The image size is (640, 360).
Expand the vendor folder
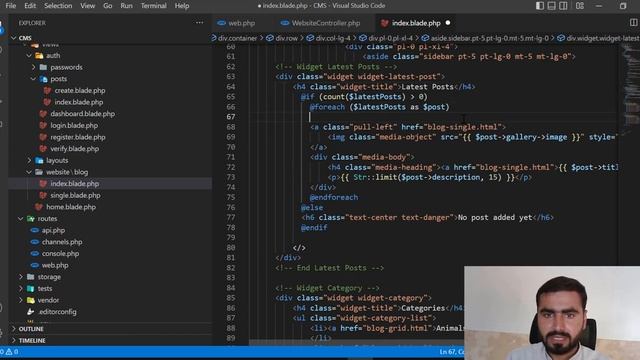pyautogui.click(x=20, y=300)
